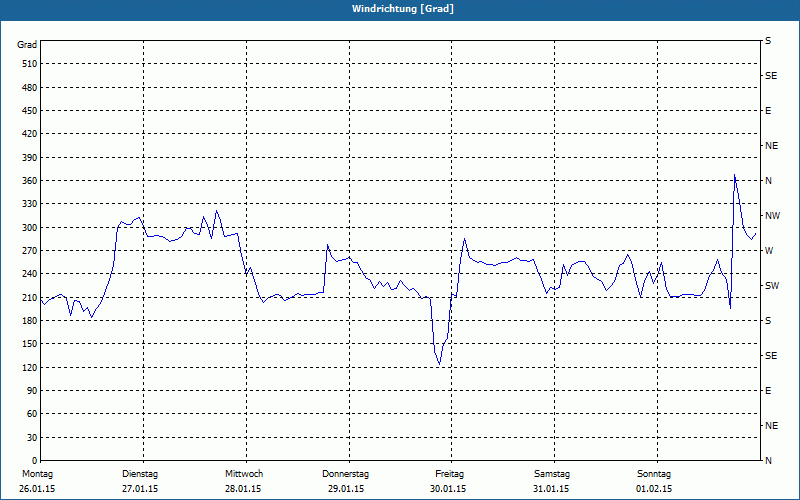This screenshot has height=500, width=800.
Task: Select the Mittwoch day label
Action: click(x=244, y=474)
